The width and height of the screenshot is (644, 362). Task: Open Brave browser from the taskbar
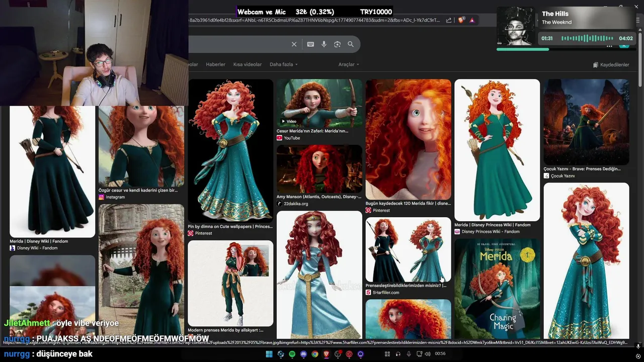[x=327, y=354]
